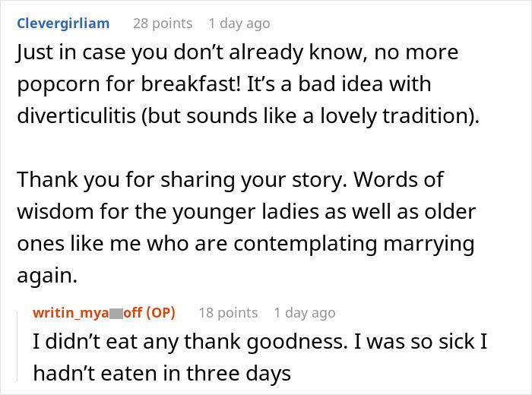The image size is (532, 395).
Task: Open the top comment's 1 day ago timestamp
Action: point(239,24)
